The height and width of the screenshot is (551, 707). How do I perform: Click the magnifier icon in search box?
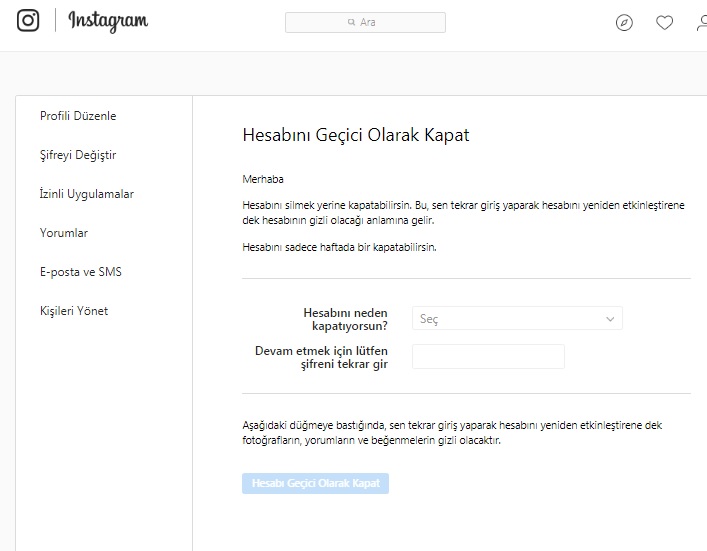click(x=351, y=22)
